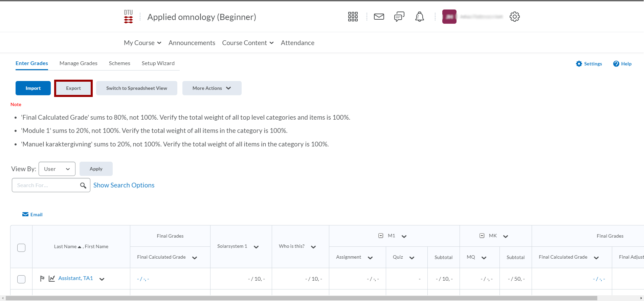This screenshot has height=301, width=644.
Task: Open the course selector waffle grid icon
Action: 353,17
